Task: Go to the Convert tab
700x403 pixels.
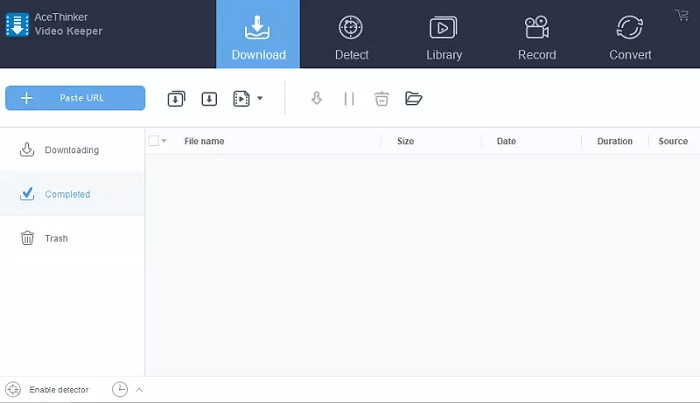Action: 630,35
